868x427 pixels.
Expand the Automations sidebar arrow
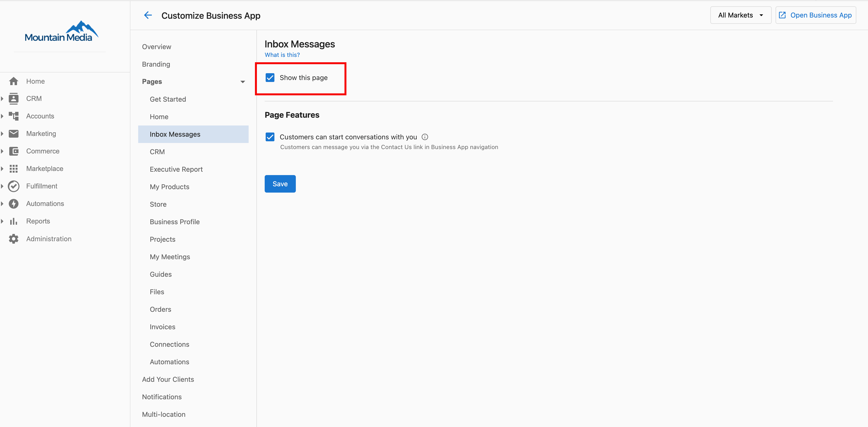[x=2, y=204]
